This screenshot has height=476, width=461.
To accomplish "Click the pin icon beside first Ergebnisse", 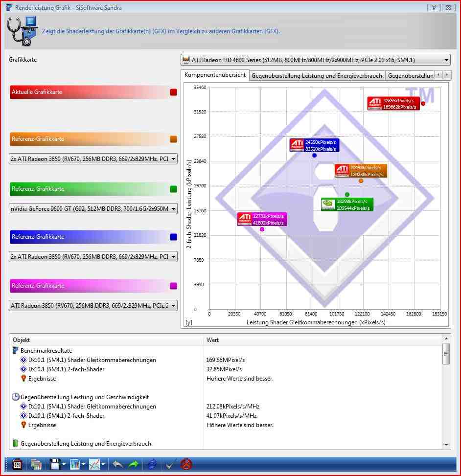I will (x=23, y=378).
